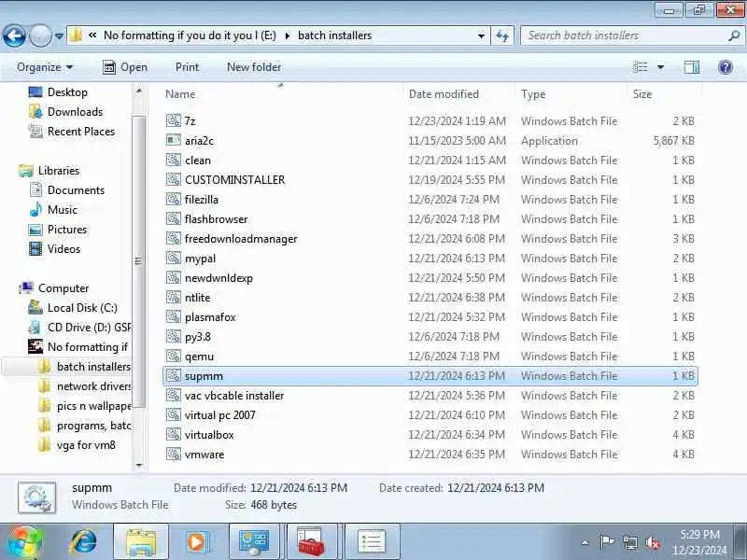
Task: Select the 7z batch file icon
Action: click(174, 120)
